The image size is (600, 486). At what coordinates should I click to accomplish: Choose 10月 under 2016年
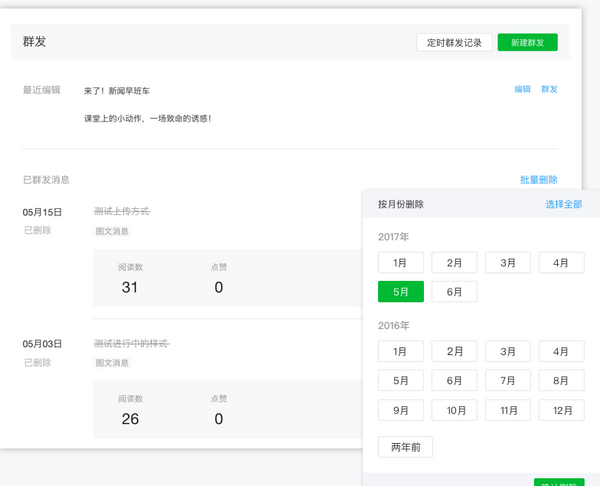tap(454, 410)
